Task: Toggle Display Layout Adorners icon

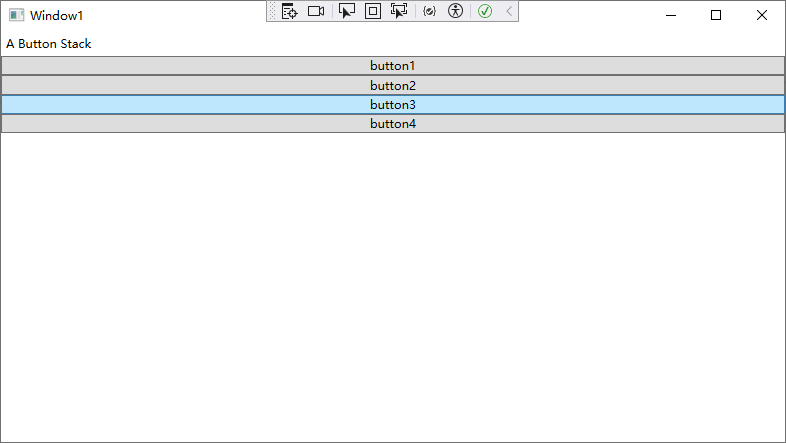Action: coord(372,11)
